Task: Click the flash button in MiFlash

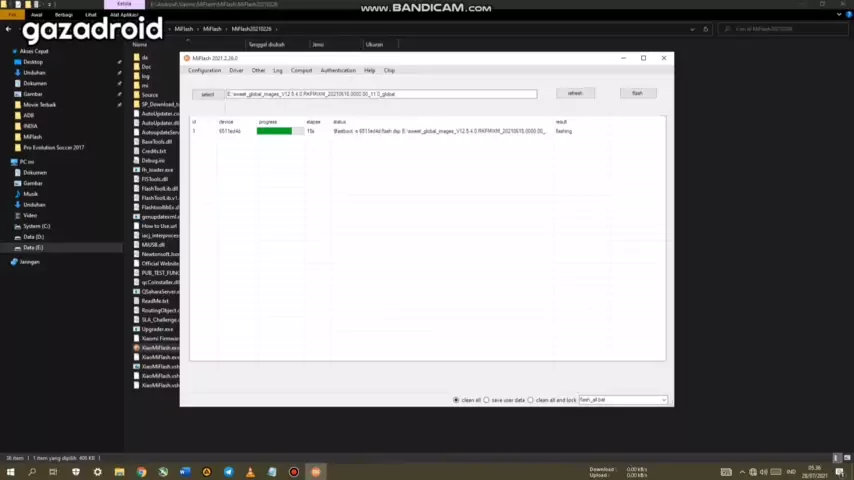Action: (637, 93)
